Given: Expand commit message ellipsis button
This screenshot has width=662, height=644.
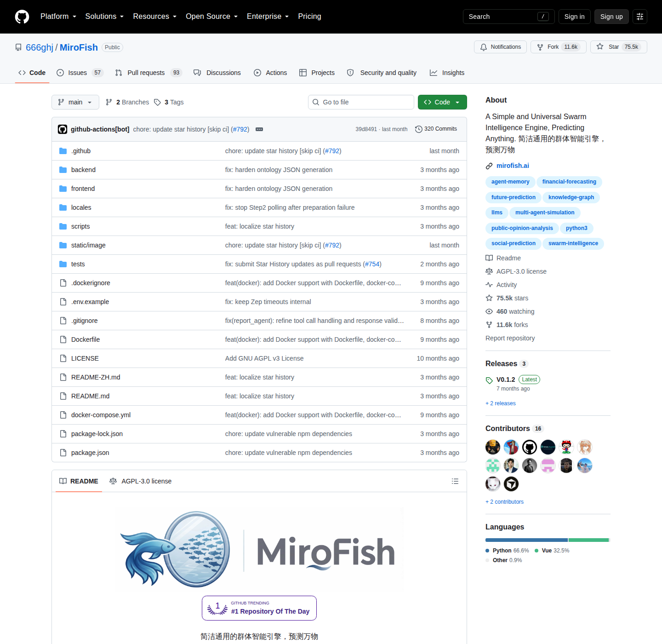Looking at the screenshot, I should pyautogui.click(x=259, y=129).
